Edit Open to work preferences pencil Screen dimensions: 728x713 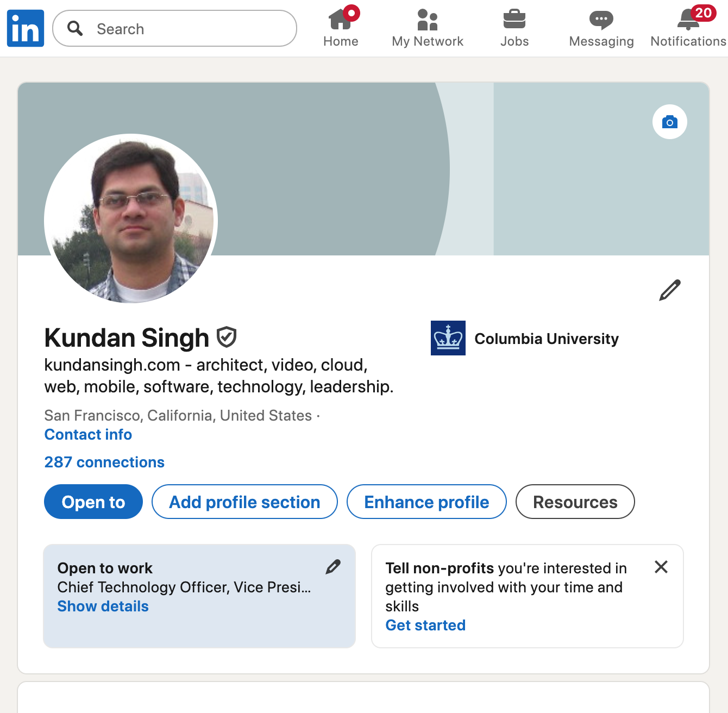tap(333, 567)
